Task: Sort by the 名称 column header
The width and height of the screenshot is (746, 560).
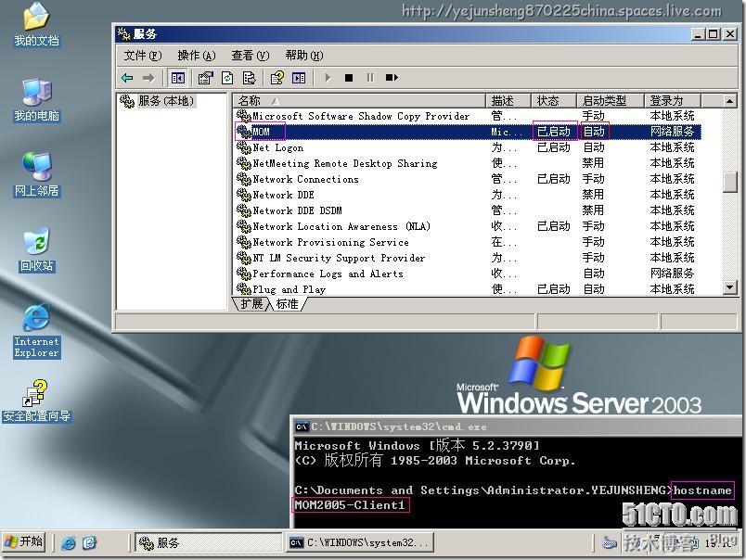Action: 359,101
